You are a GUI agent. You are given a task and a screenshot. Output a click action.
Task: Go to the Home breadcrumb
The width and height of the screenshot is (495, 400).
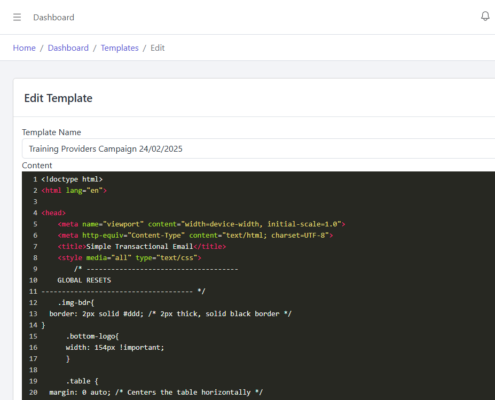pyautogui.click(x=24, y=48)
